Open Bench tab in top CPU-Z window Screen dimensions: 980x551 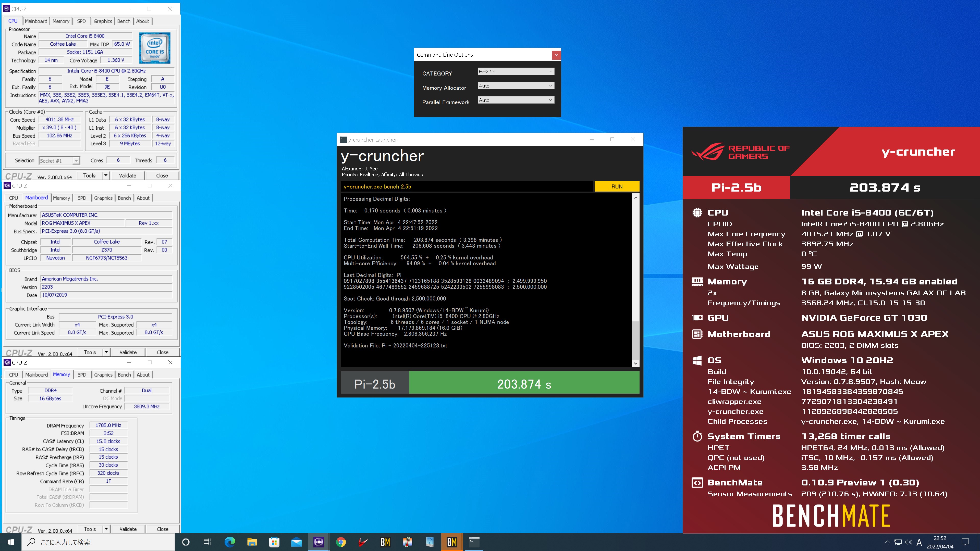pyautogui.click(x=124, y=21)
